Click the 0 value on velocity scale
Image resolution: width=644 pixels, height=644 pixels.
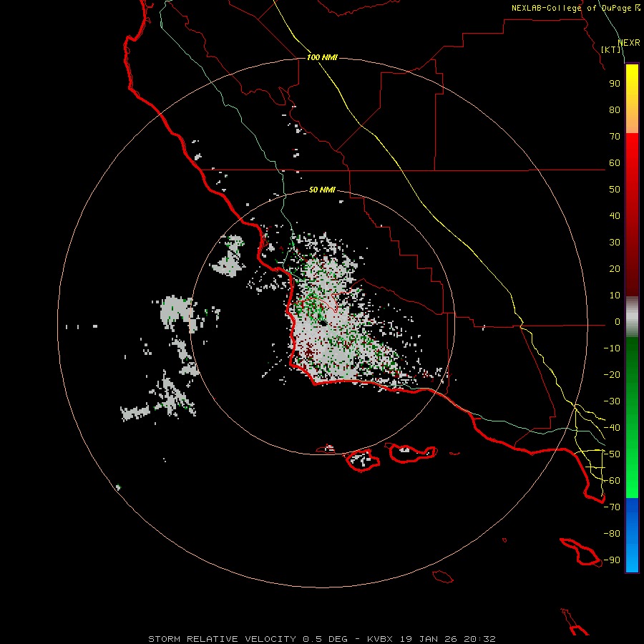[618, 321]
